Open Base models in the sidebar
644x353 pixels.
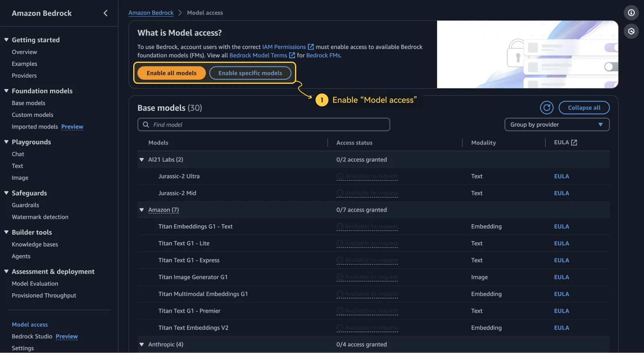click(x=29, y=103)
